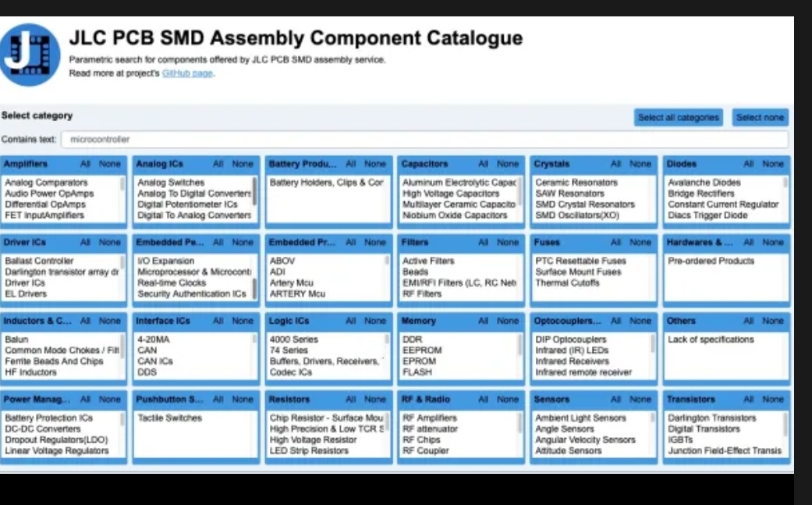
Task: Choose Pre-ordered Products entry
Action: [711, 261]
